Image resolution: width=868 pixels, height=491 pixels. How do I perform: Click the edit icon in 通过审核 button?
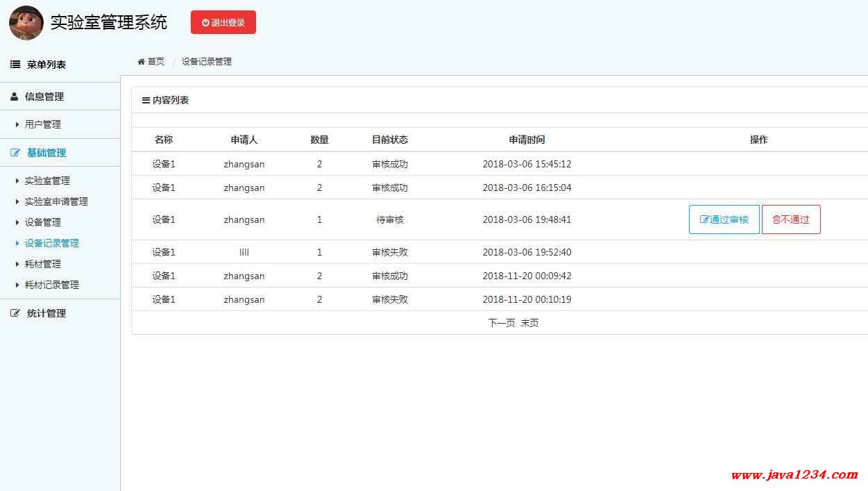tap(704, 219)
